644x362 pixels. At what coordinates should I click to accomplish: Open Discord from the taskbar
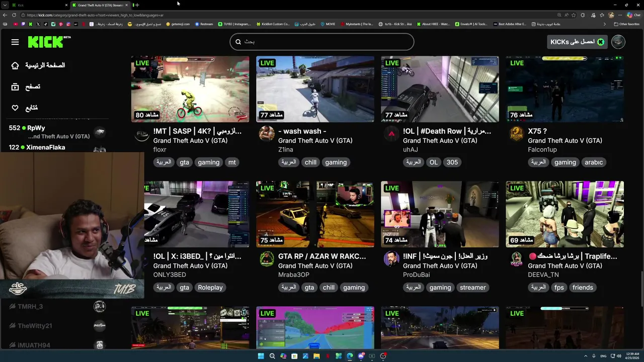361,356
